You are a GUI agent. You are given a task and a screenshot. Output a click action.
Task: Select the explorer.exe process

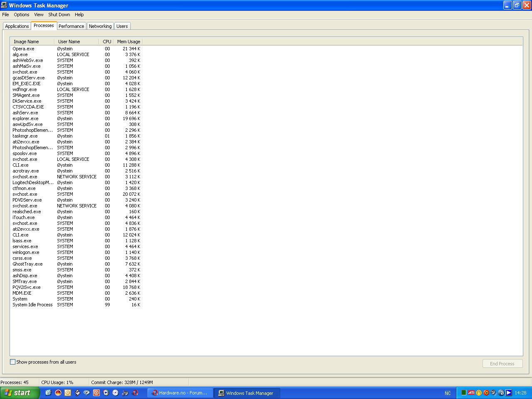pyautogui.click(x=25, y=118)
